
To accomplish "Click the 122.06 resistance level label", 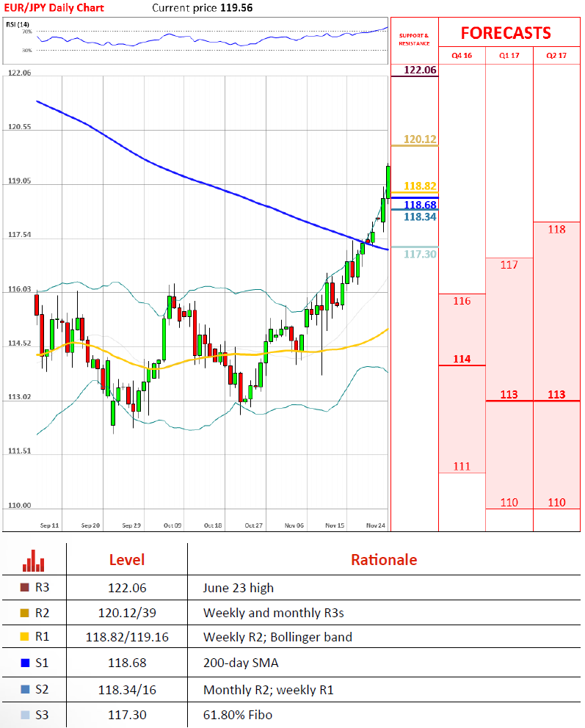I will pyautogui.click(x=420, y=70).
